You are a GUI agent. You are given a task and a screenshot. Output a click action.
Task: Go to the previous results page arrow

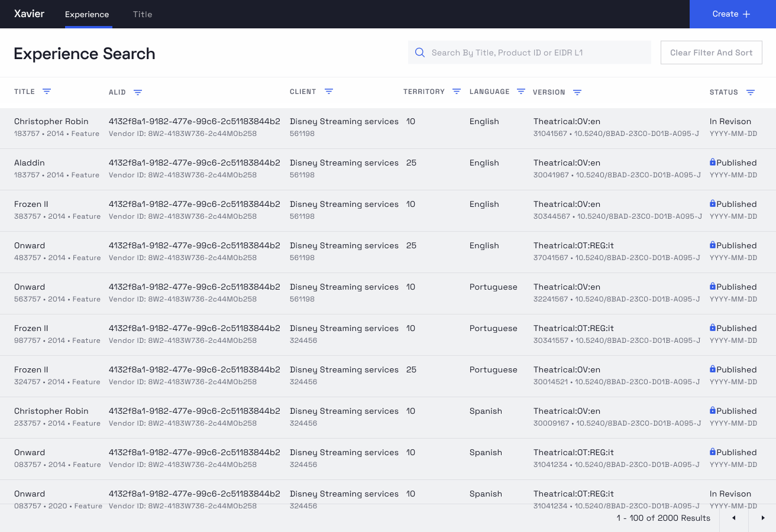[x=734, y=518]
